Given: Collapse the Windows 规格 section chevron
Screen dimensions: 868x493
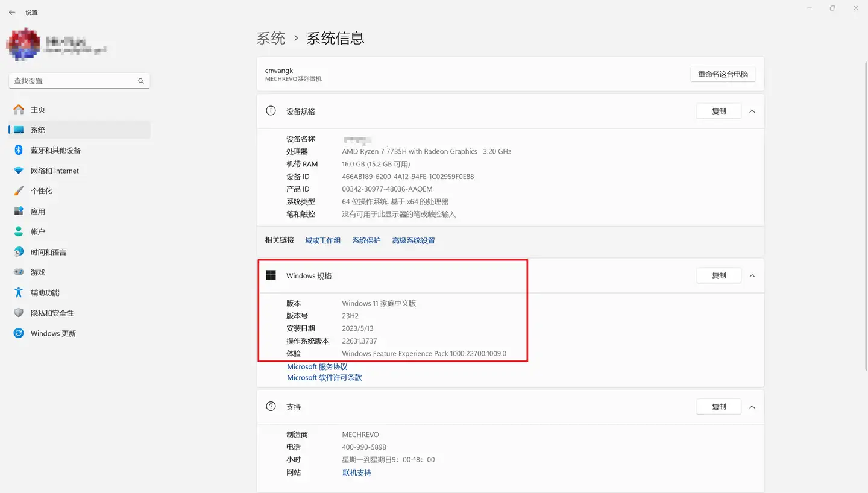Looking at the screenshot, I should click(x=752, y=275).
